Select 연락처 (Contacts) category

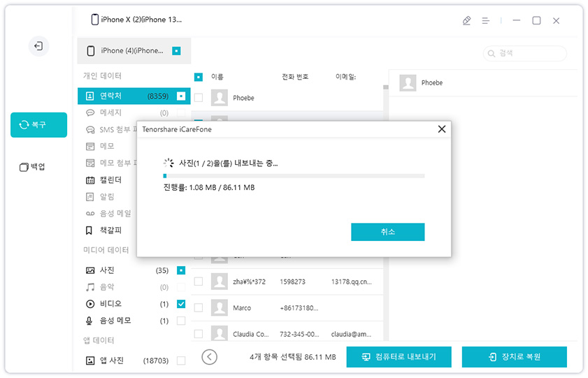coord(134,96)
